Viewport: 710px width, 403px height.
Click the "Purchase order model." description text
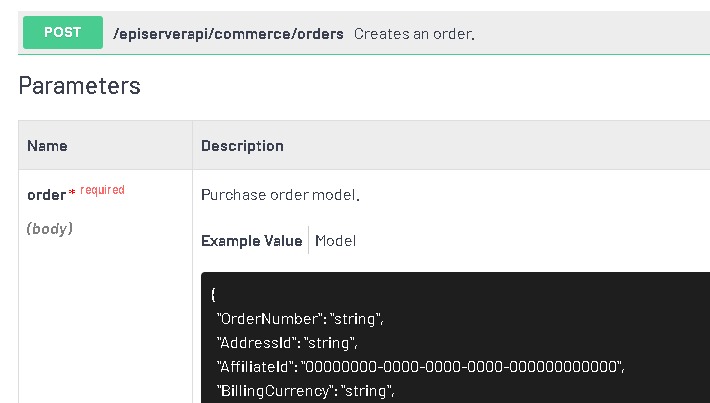280,195
